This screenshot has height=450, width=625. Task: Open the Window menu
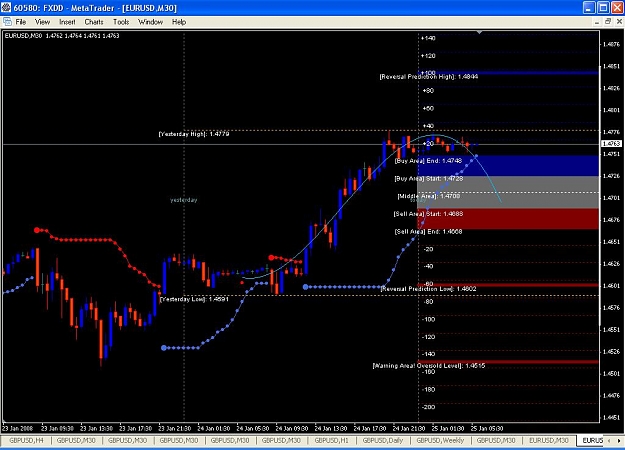(x=150, y=22)
